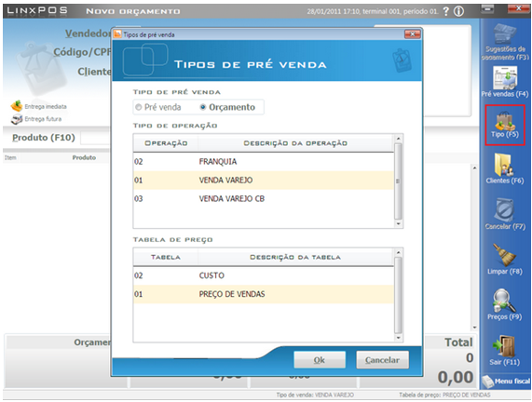Open Preços (F9) magnifier icon
The width and height of the screenshot is (532, 402).
pyautogui.click(x=504, y=301)
